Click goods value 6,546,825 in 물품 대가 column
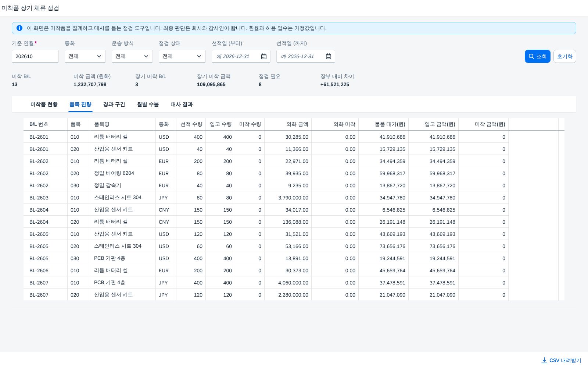588x368 pixels. (x=394, y=210)
